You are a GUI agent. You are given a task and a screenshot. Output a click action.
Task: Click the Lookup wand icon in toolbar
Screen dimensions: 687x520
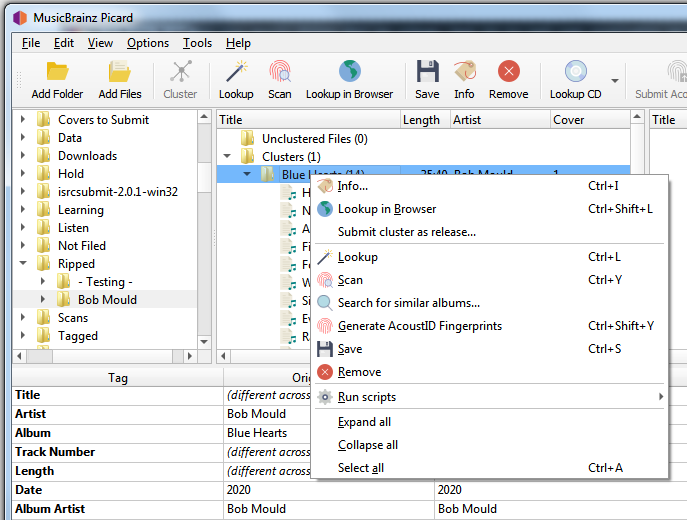coord(237,71)
